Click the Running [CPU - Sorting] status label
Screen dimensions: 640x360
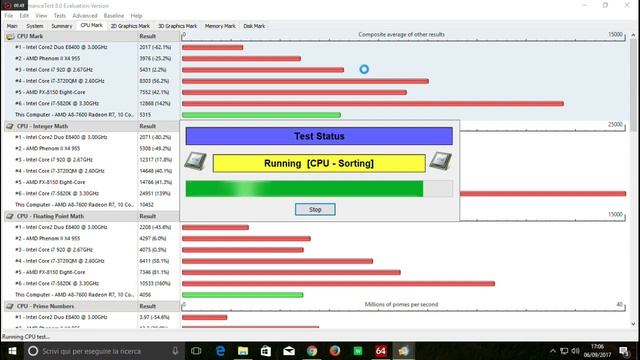pyautogui.click(x=319, y=163)
